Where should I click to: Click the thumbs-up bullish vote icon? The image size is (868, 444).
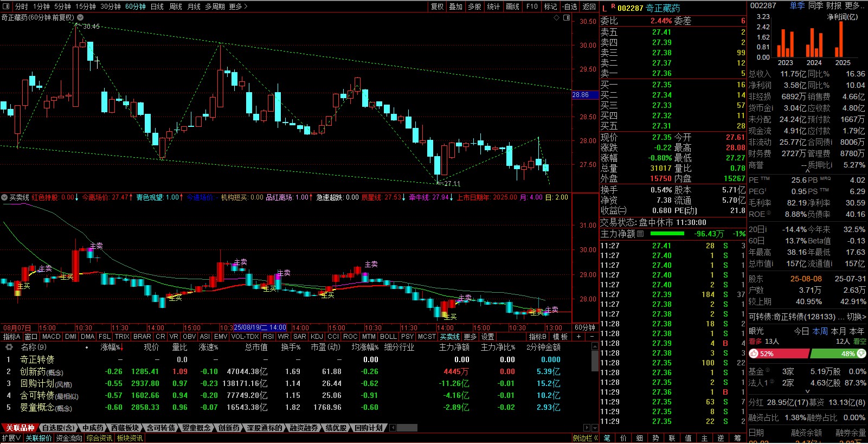754,353
